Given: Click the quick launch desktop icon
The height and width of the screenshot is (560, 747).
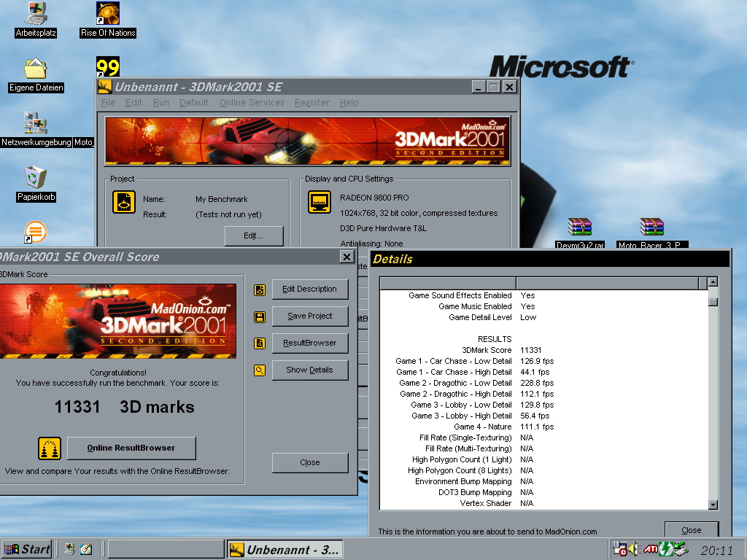Looking at the screenshot, I should 69,550.
